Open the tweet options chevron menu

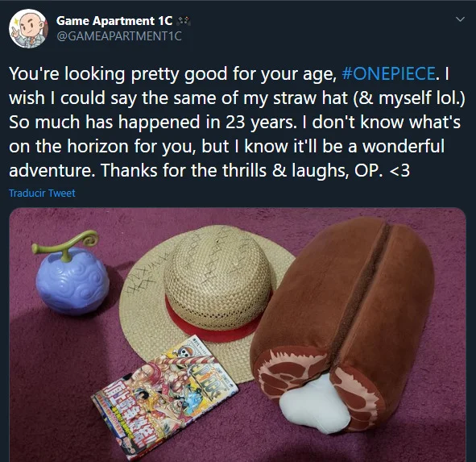[460, 19]
